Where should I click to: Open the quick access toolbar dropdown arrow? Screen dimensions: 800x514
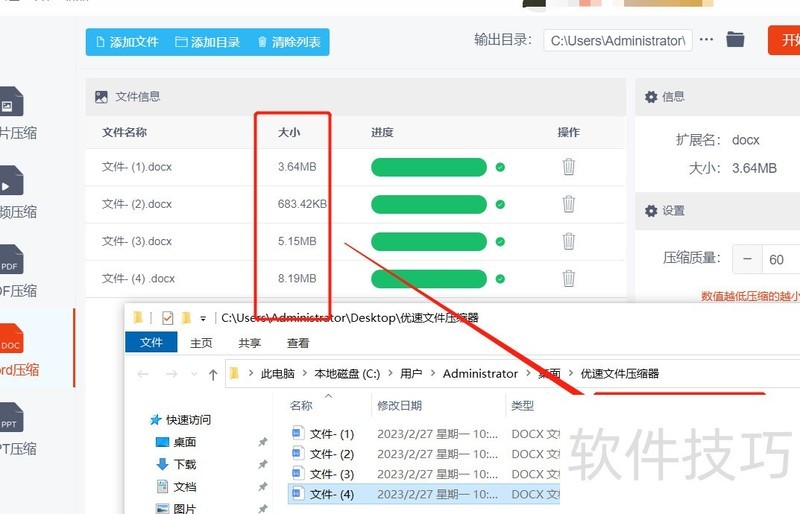click(x=203, y=318)
